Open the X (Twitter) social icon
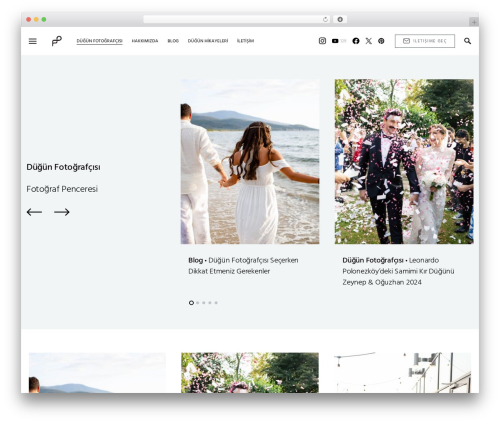 click(x=369, y=41)
